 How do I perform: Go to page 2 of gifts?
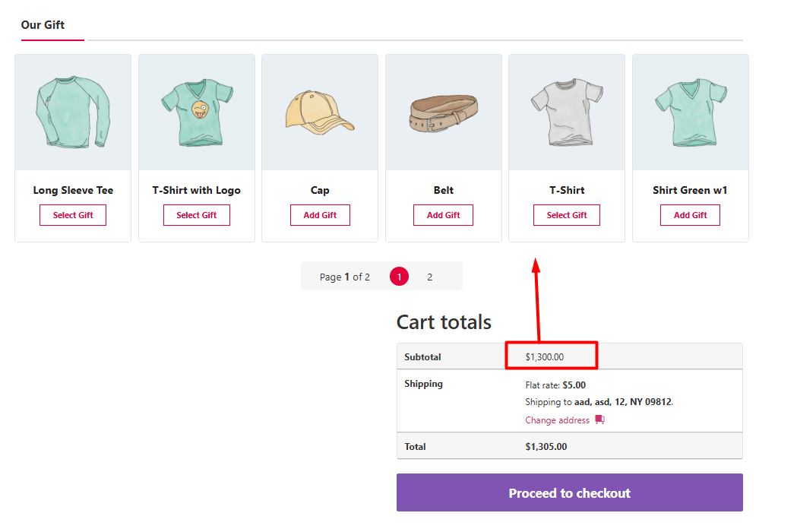(429, 277)
